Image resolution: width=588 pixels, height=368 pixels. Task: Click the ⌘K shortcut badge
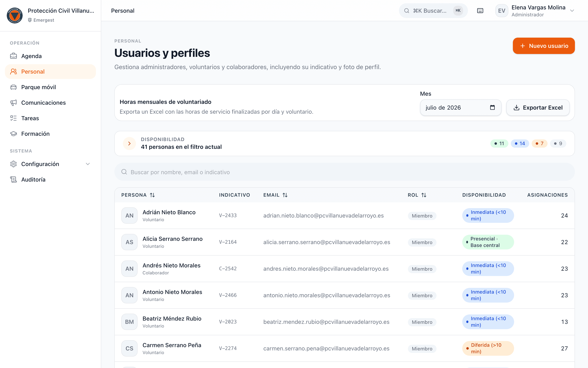pos(458,11)
